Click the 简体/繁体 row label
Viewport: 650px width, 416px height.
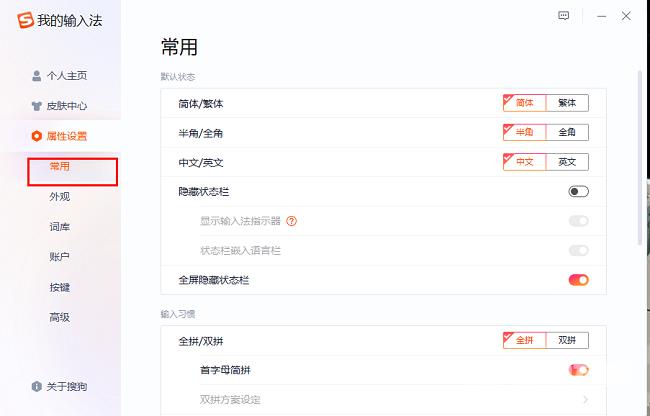coord(201,104)
